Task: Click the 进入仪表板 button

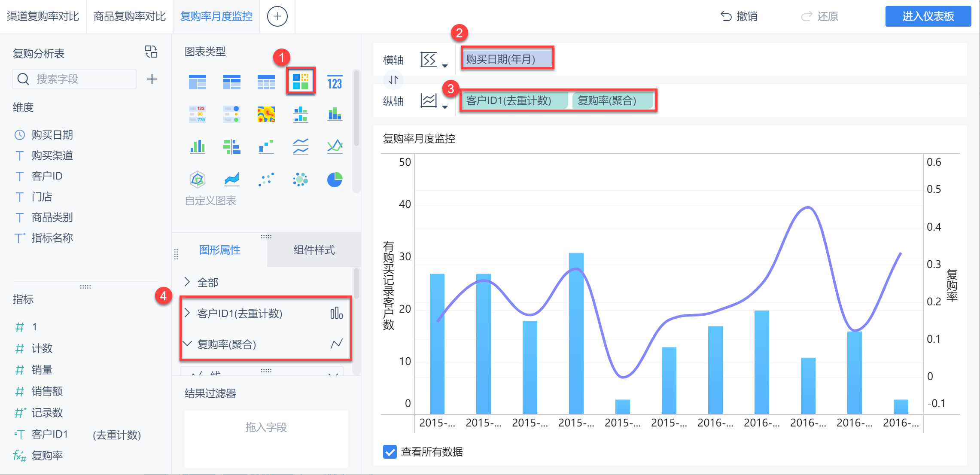Action: pyautogui.click(x=928, y=16)
